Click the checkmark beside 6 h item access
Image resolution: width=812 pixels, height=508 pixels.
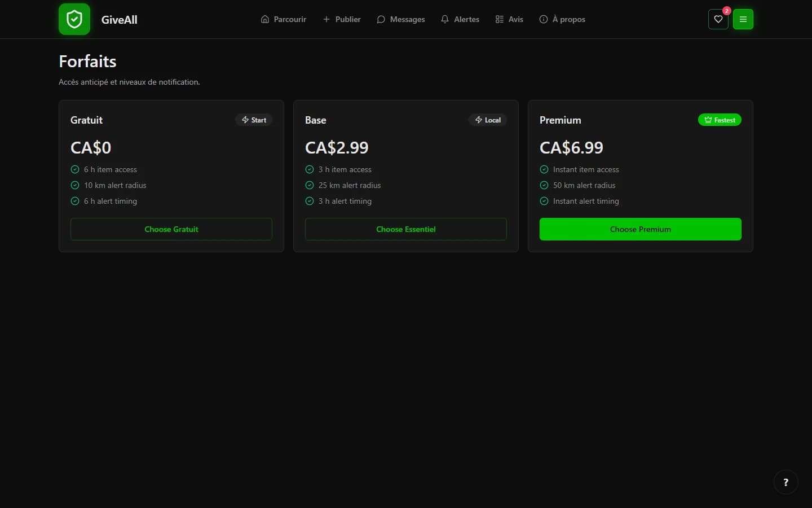tap(75, 169)
